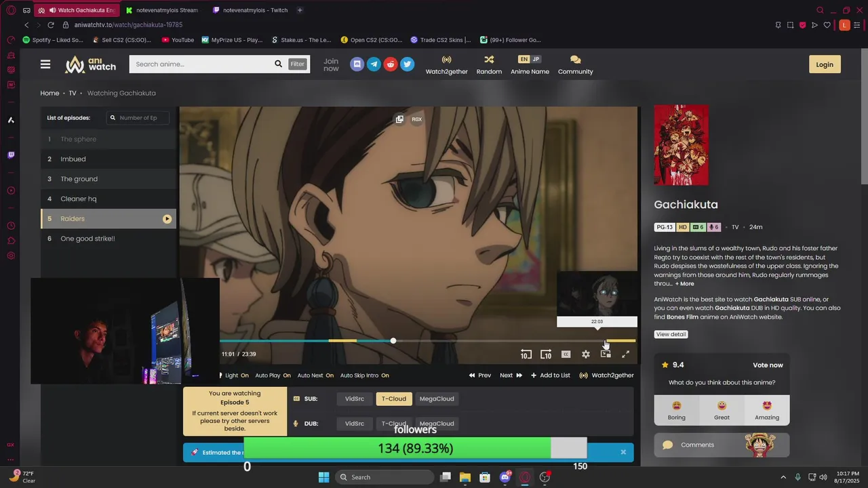This screenshot has height=488, width=868.
Task: Pick a Random anime
Action: (489, 64)
